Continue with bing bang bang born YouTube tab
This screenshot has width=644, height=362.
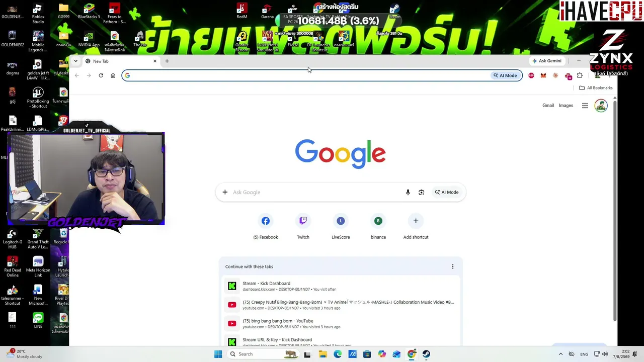341,323
